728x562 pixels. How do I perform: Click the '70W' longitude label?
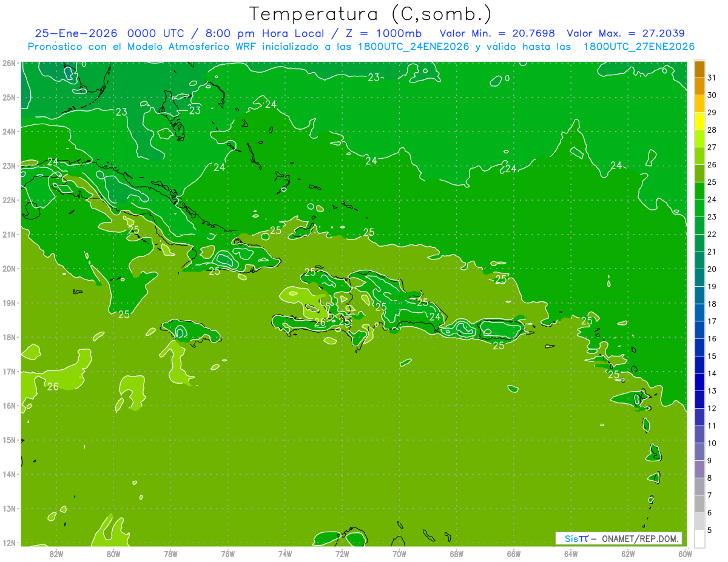[399, 554]
